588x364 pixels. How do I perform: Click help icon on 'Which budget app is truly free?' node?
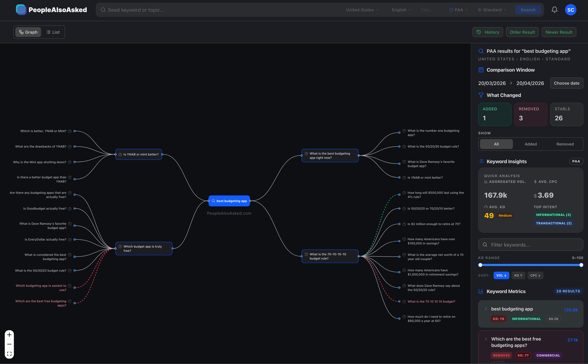[x=120, y=247]
